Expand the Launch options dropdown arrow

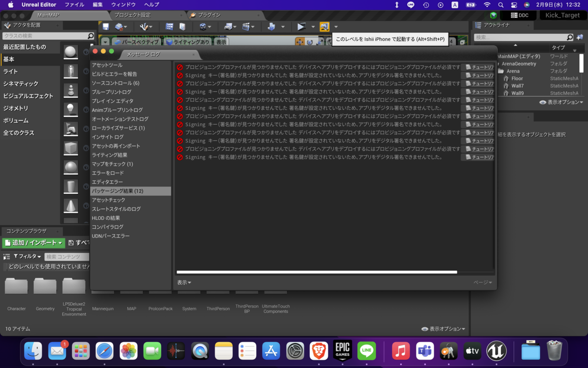click(x=336, y=27)
